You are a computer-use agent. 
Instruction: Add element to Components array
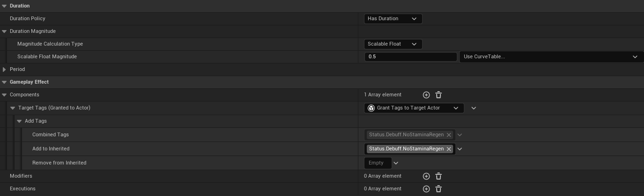pos(426,95)
